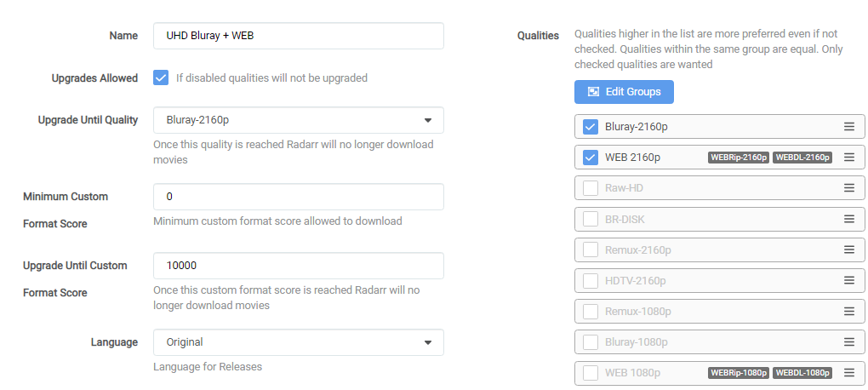
Task: Click the WEB 1080p reorder handle icon
Action: [848, 372]
